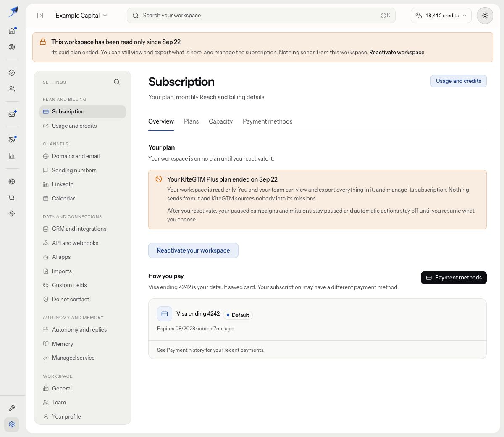Switch to the Payment methods tab
Viewport: 504px width, 437px height.
pyautogui.click(x=268, y=121)
